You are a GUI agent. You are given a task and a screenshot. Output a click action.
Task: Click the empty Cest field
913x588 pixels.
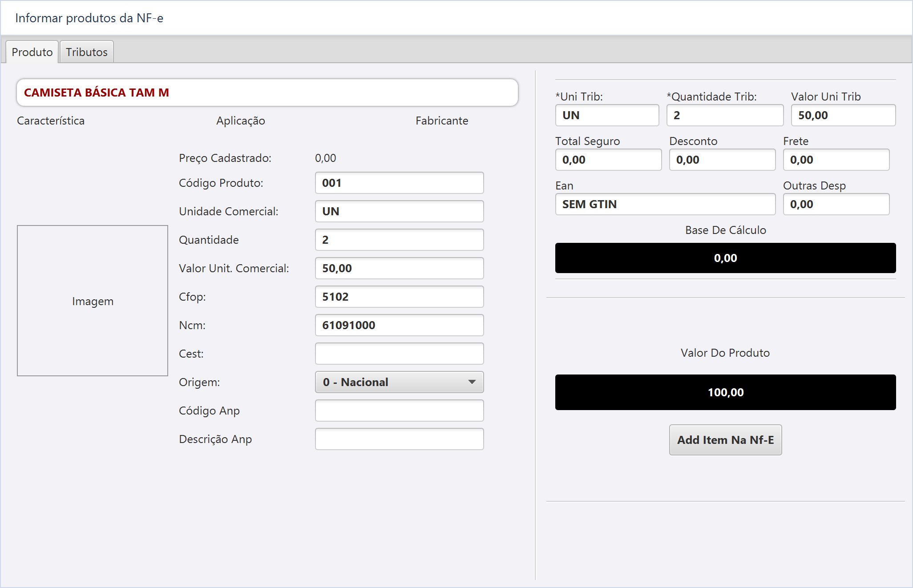point(399,354)
